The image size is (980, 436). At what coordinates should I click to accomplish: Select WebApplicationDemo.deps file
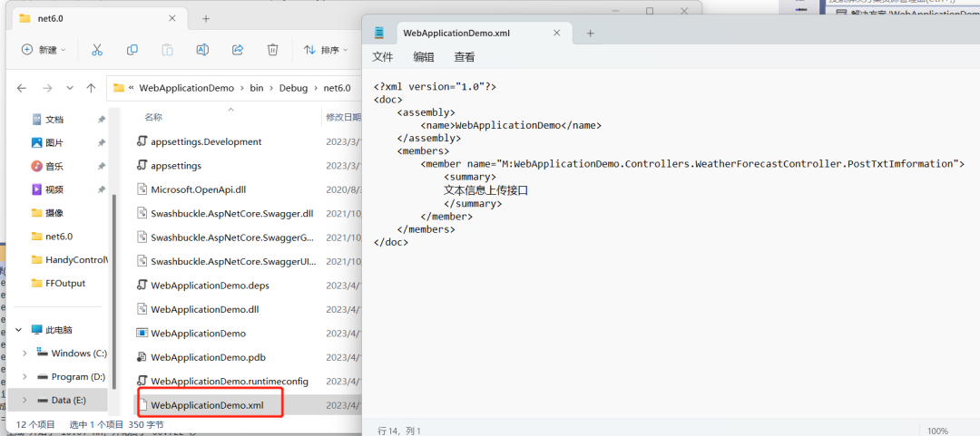(211, 285)
